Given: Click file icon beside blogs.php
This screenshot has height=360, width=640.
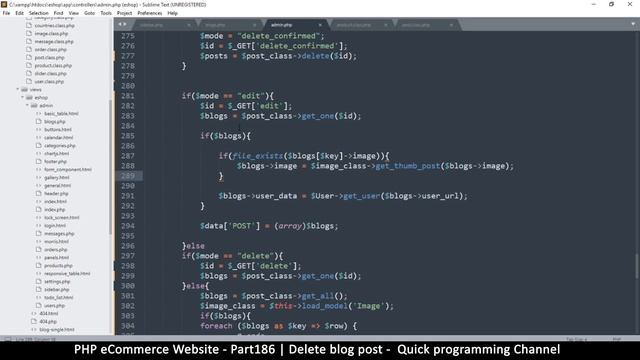Looking at the screenshot, I should (38, 122).
